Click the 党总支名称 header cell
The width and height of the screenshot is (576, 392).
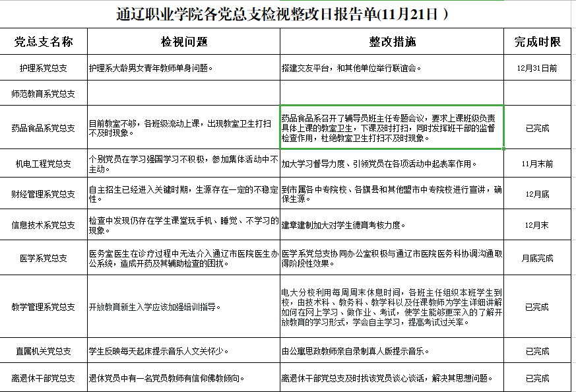[44, 42]
